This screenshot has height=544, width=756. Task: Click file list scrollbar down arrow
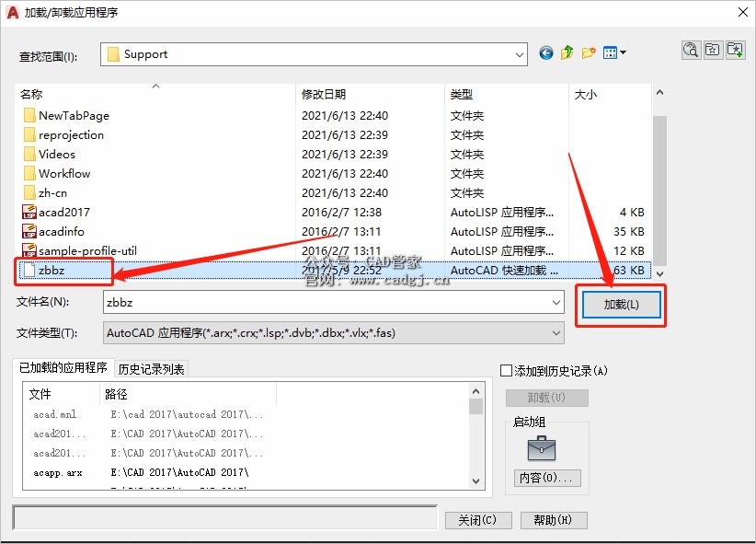click(x=659, y=273)
